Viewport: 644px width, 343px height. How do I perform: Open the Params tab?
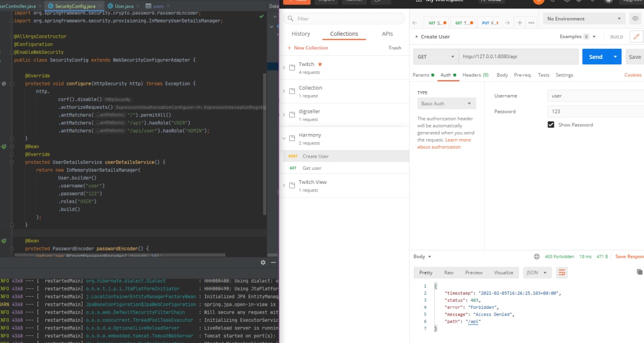tap(423, 75)
